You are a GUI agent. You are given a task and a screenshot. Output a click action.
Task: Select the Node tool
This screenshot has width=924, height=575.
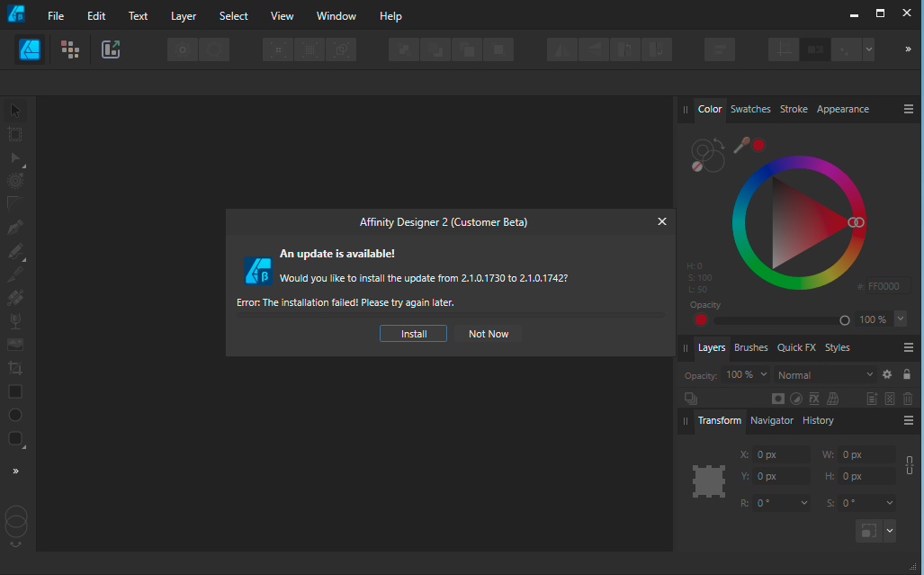pos(15,157)
